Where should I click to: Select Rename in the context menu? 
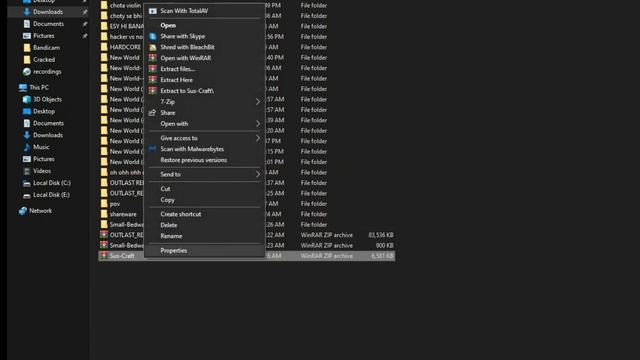click(x=204, y=236)
